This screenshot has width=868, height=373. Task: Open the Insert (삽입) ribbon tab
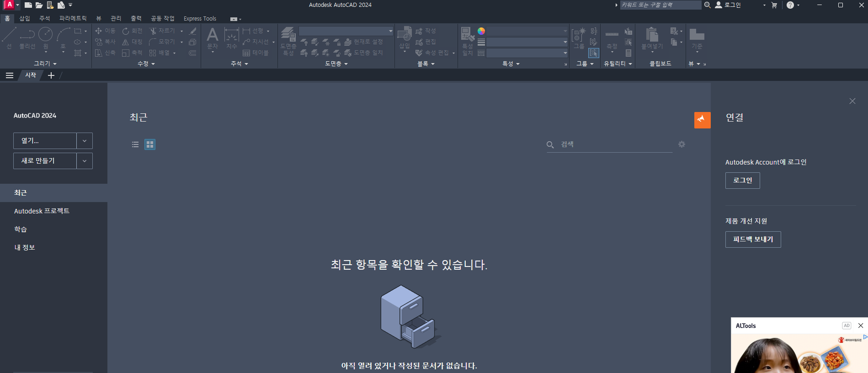(x=25, y=18)
